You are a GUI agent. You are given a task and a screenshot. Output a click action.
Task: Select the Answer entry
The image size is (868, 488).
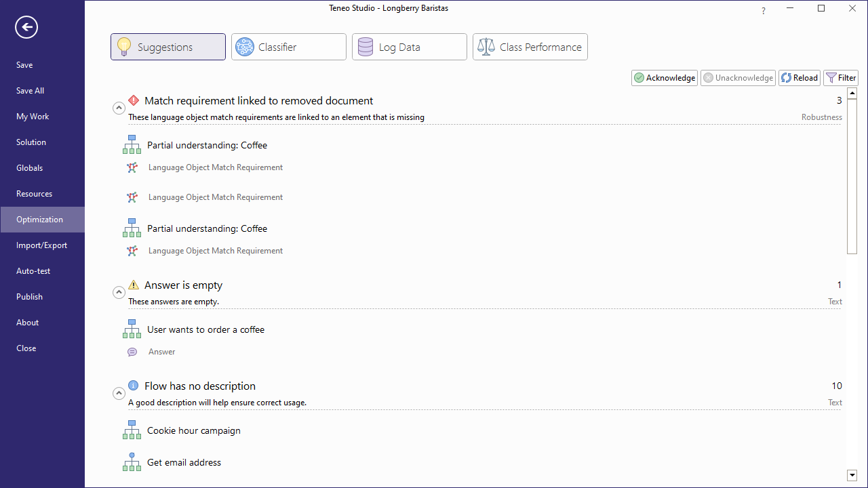[x=161, y=352]
